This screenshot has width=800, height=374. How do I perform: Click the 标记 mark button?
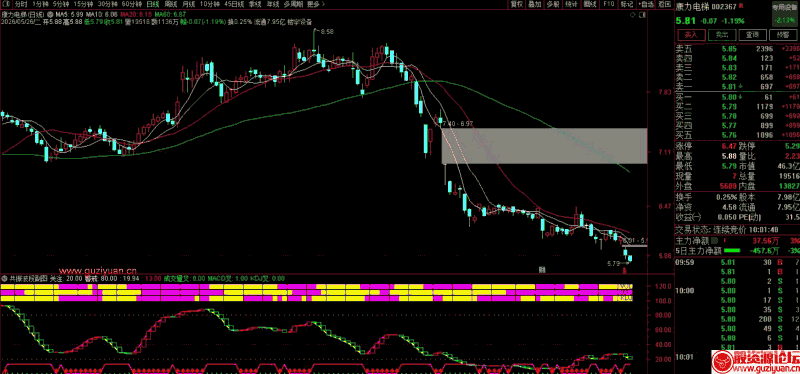626,4
